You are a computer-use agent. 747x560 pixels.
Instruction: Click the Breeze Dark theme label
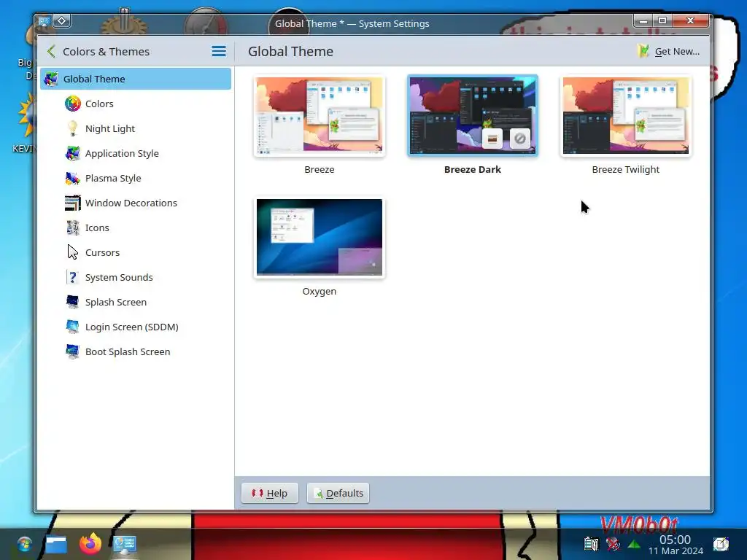[473, 169]
